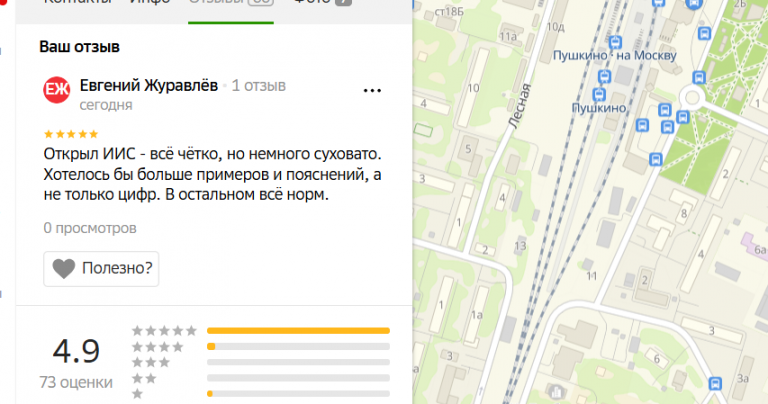Click the 'ст18Б' building label
Screen dimensions: 768x404
coord(449,11)
